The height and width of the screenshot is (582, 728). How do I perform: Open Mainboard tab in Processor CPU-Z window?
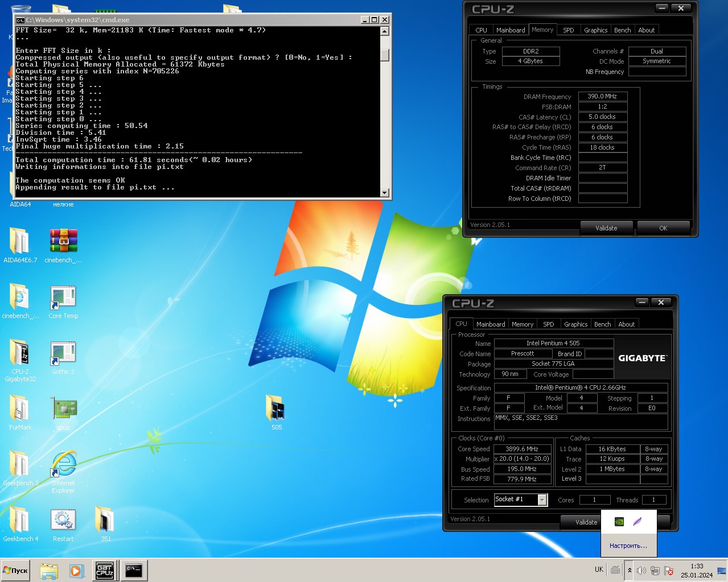(x=491, y=324)
